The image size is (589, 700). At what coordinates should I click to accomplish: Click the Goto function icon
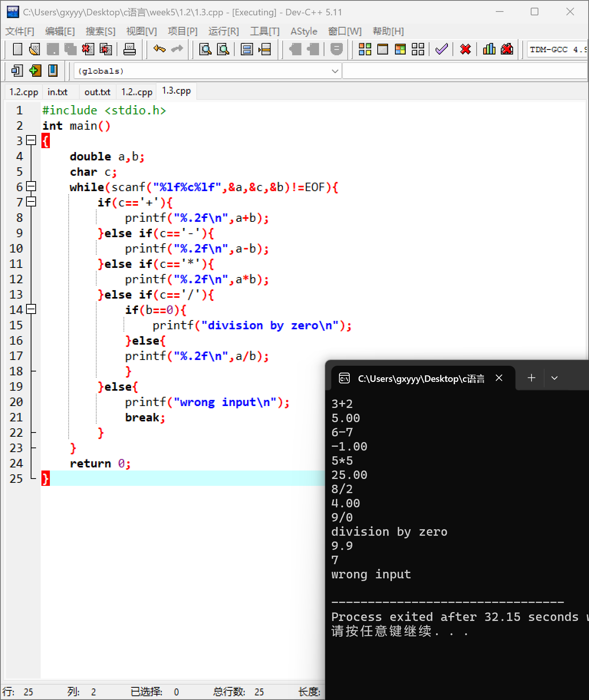pyautogui.click(x=247, y=49)
